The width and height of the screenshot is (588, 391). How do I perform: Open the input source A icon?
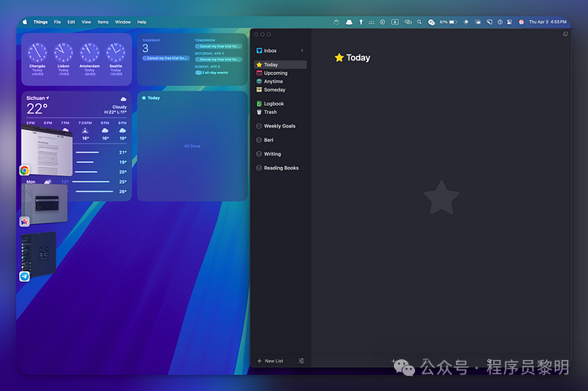pos(395,22)
